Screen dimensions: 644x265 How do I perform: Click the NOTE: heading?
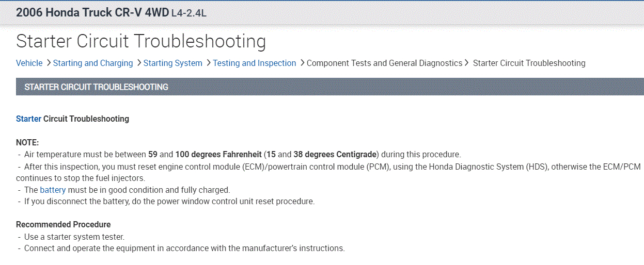[27, 142]
